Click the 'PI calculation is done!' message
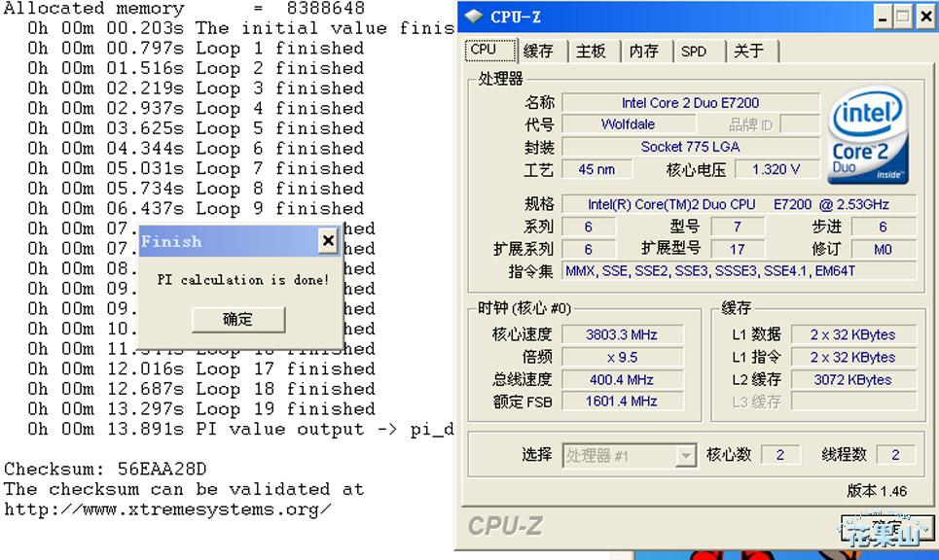 243,279
